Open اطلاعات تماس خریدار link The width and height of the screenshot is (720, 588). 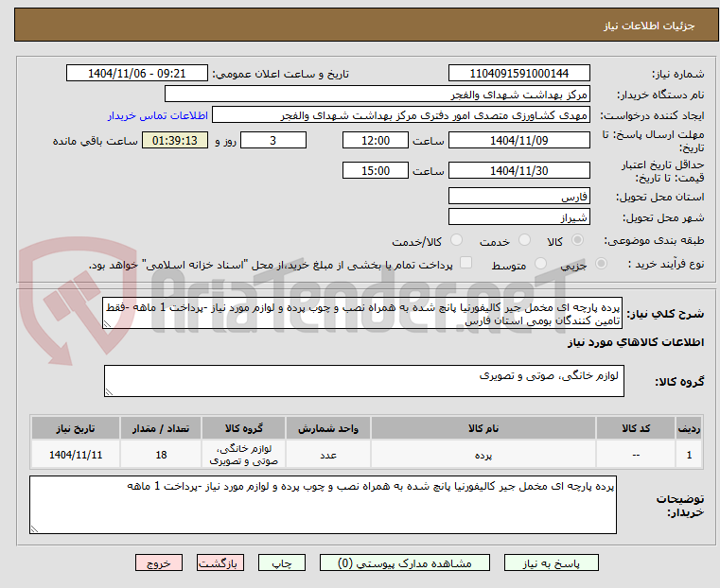coord(157,115)
